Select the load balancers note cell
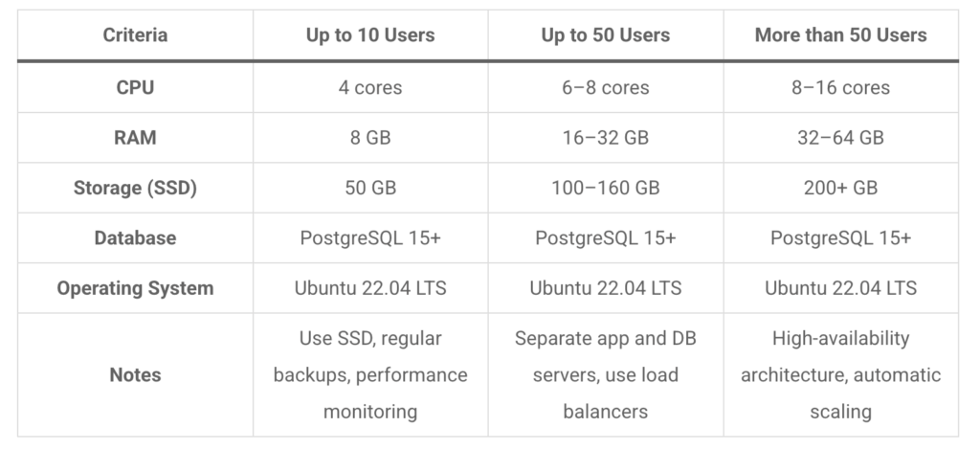This screenshot has height=450, width=980. point(606,374)
